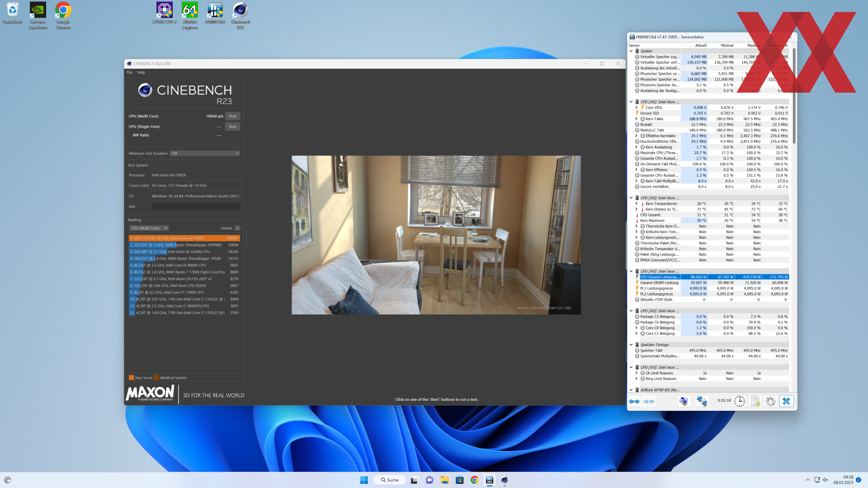Open the Windows Start menu
Image resolution: width=868 pixels, height=488 pixels.
point(364,480)
